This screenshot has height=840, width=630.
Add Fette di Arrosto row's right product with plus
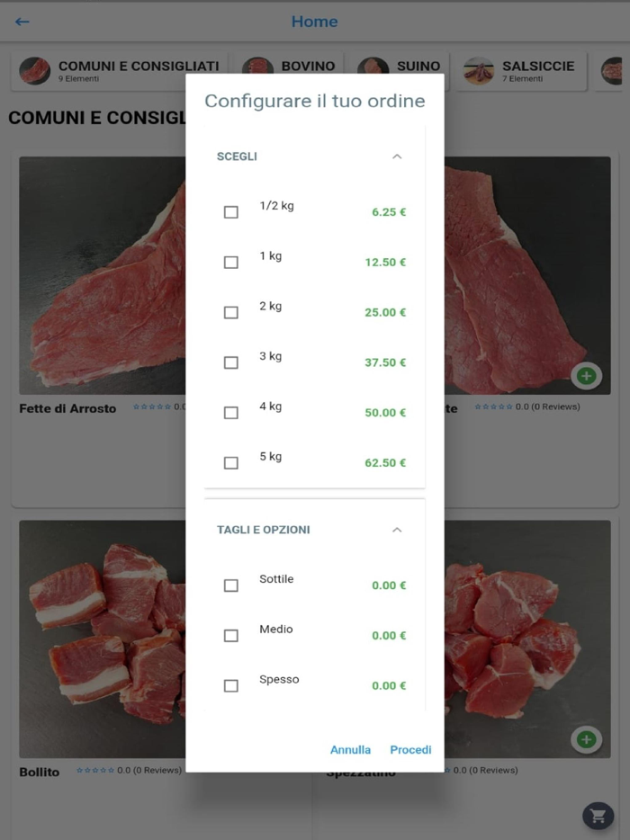[x=586, y=376]
